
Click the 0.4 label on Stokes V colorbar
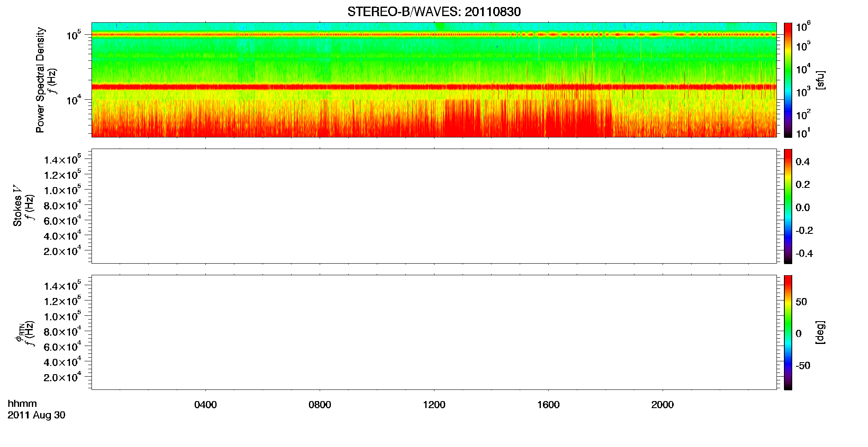point(803,162)
